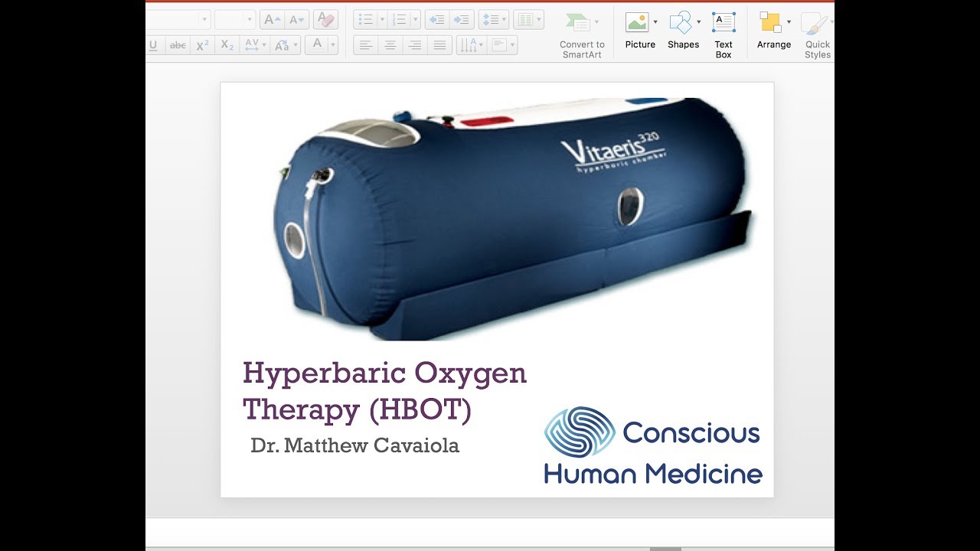This screenshot has height=551, width=980.
Task: Open the font color dropdown arrow
Action: click(x=332, y=45)
